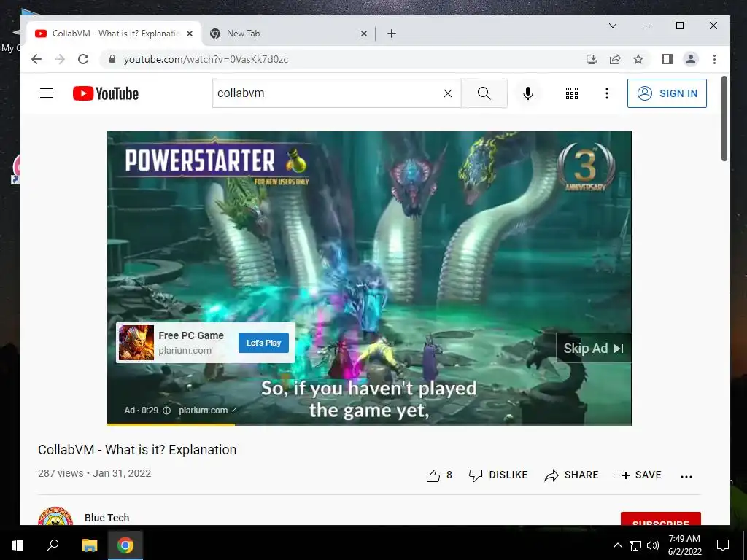
Task: Click the ad progress bar
Action: 369,424
